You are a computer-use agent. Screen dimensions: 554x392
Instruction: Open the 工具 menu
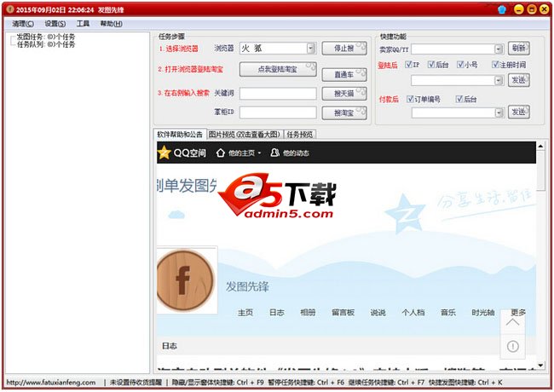[83, 24]
